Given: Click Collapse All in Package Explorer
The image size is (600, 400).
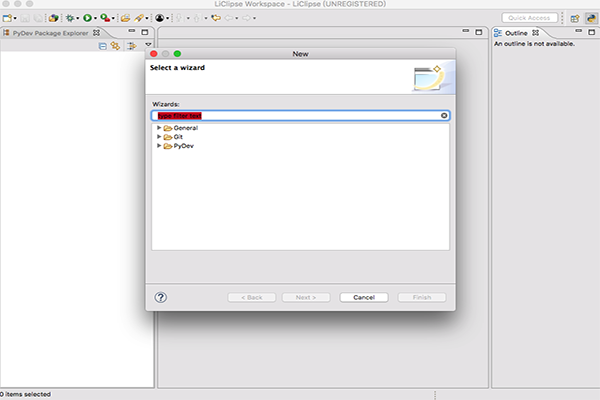Looking at the screenshot, I should pyautogui.click(x=103, y=46).
